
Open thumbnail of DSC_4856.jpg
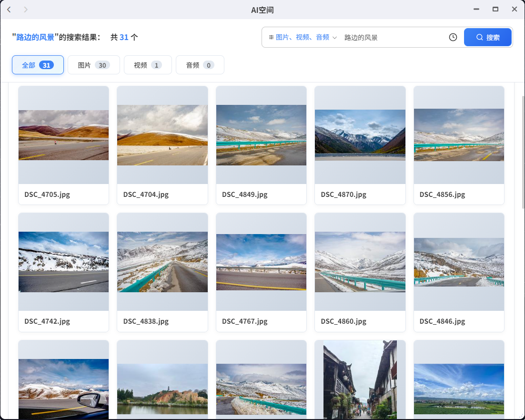pos(459,135)
